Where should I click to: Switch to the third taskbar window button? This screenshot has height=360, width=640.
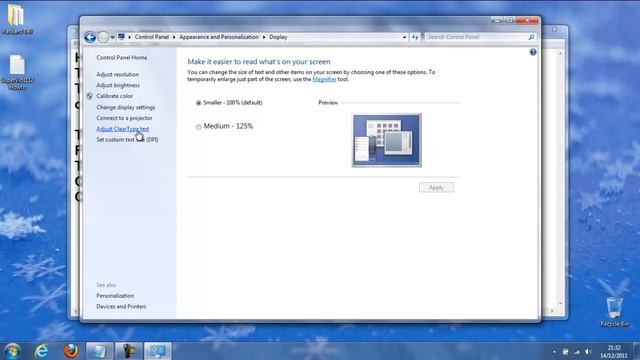(x=99, y=351)
